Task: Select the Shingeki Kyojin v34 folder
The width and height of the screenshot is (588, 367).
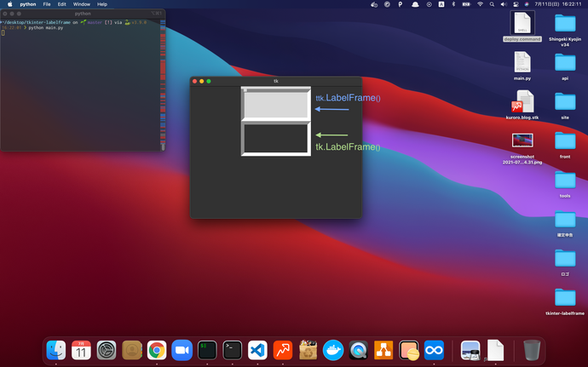Action: [565, 29]
